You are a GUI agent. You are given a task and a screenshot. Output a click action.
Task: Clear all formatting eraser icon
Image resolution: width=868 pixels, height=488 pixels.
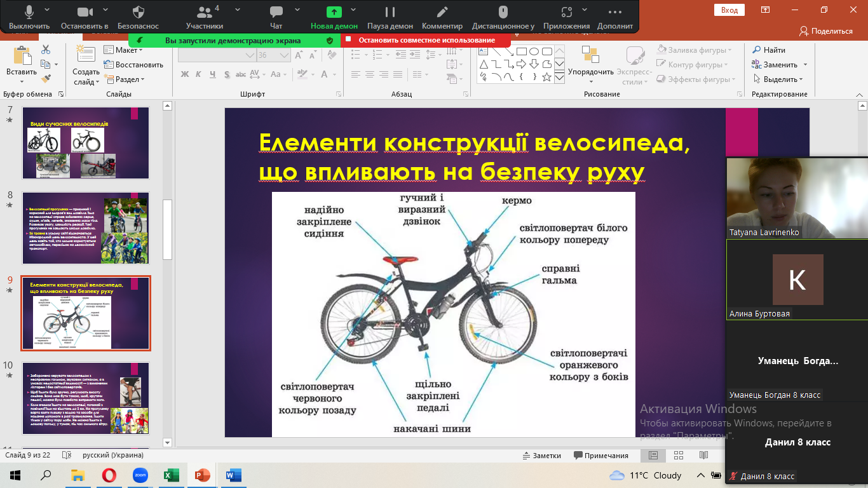(x=331, y=55)
